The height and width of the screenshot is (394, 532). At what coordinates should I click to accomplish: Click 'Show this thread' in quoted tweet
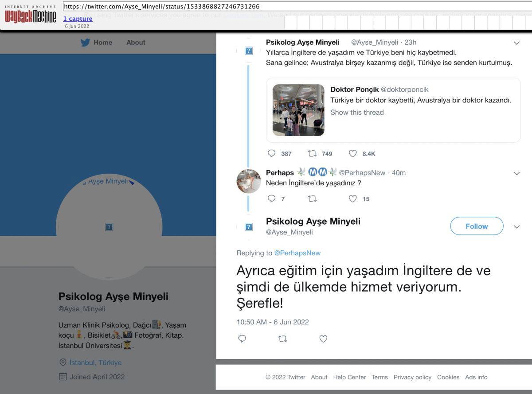[357, 112]
